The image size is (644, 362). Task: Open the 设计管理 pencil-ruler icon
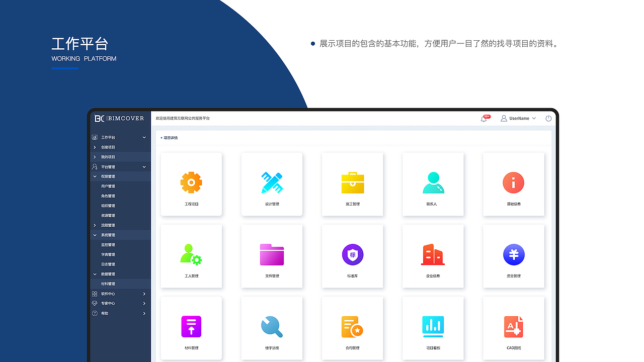coord(272,182)
